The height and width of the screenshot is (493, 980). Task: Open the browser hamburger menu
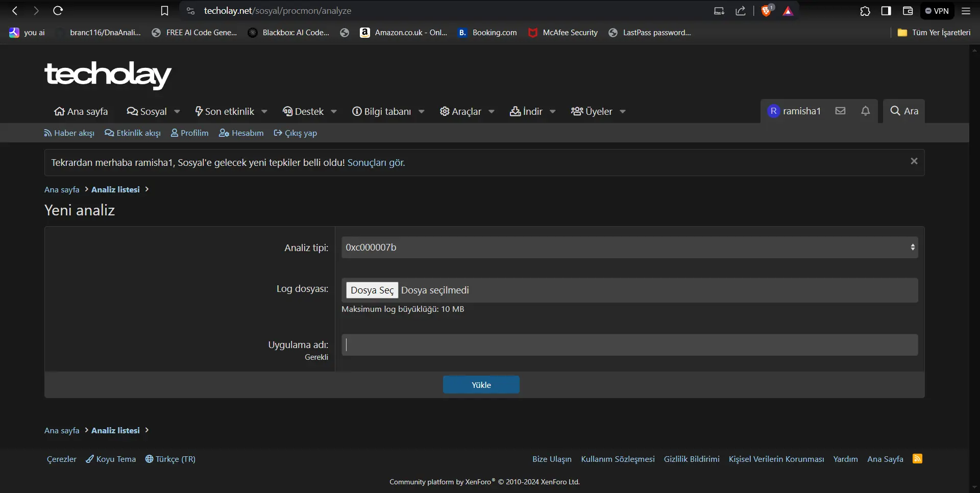(966, 11)
